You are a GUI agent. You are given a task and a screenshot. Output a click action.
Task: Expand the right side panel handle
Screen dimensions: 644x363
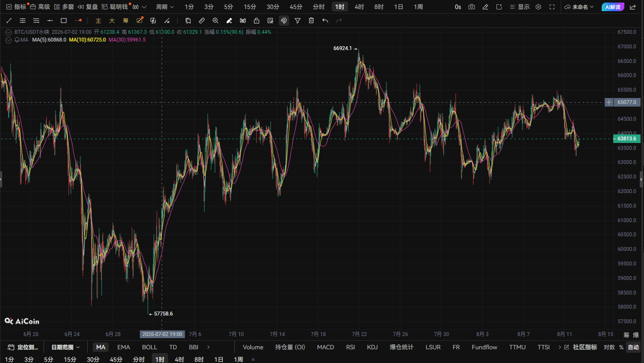click(x=641, y=179)
